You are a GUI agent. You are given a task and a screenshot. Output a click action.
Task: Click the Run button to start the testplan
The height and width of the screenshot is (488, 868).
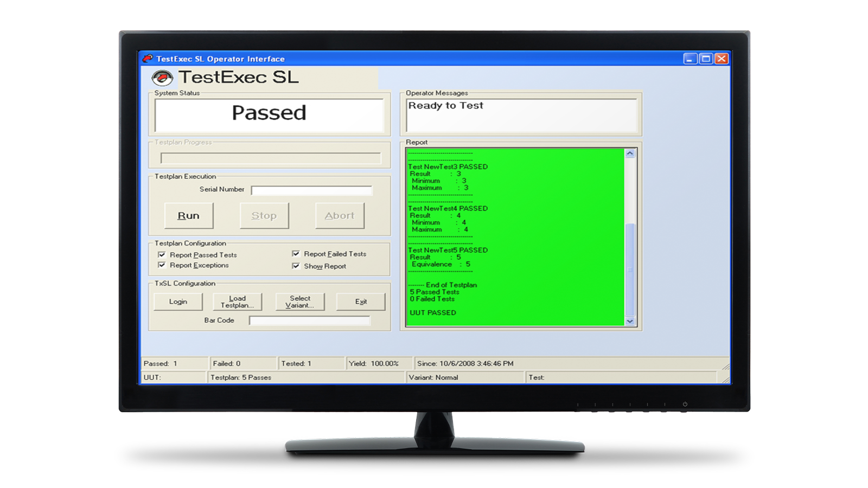(189, 215)
